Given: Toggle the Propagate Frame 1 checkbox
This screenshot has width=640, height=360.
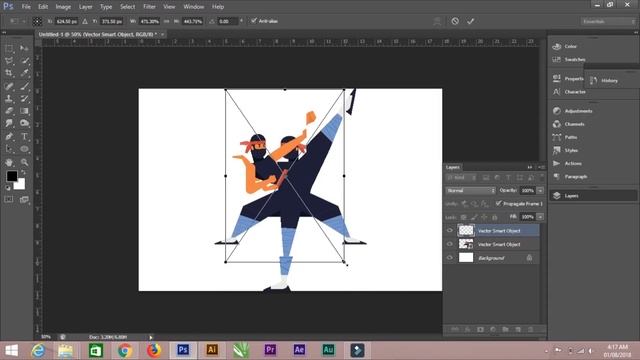Looking at the screenshot, I should pyautogui.click(x=498, y=203).
